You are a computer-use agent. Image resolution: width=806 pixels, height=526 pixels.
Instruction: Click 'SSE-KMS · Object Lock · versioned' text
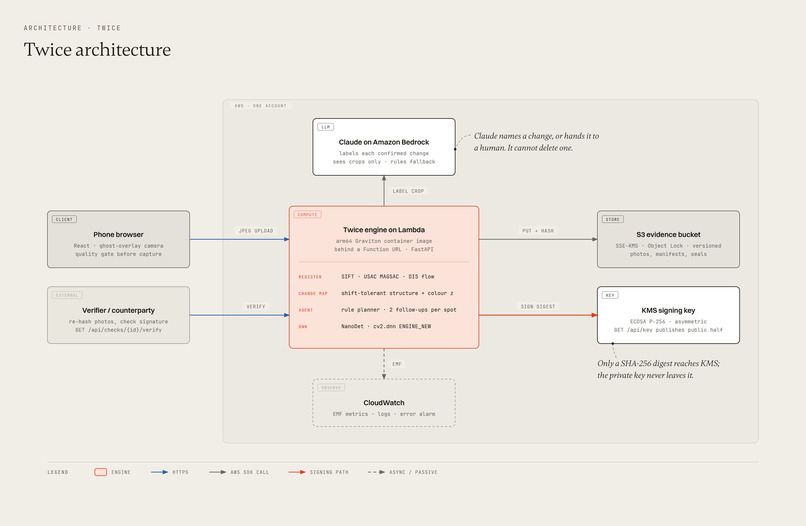(x=668, y=246)
